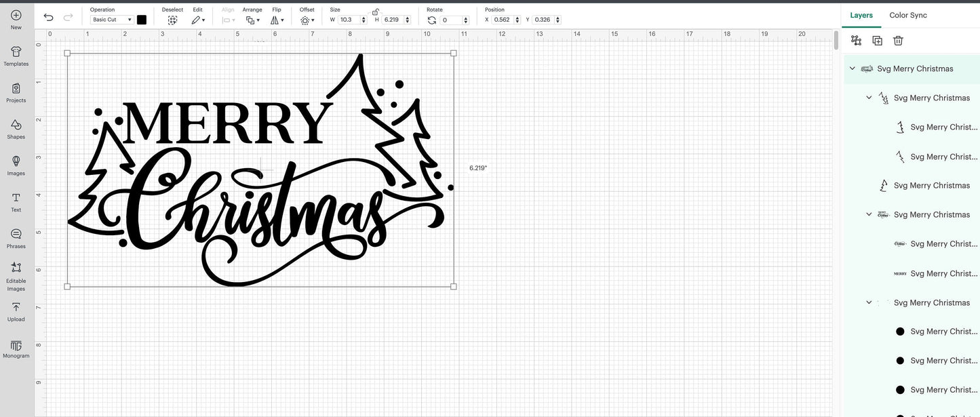
Task: Click the New project button
Action: click(x=16, y=19)
